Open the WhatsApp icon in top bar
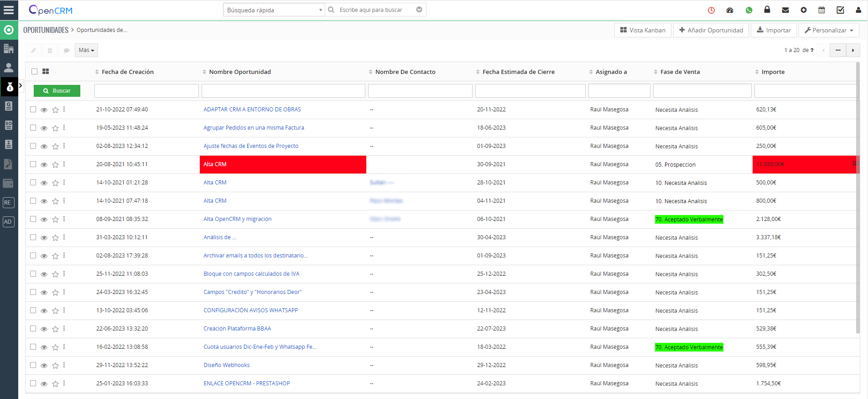Screen dimensions: 868x399 (749, 10)
